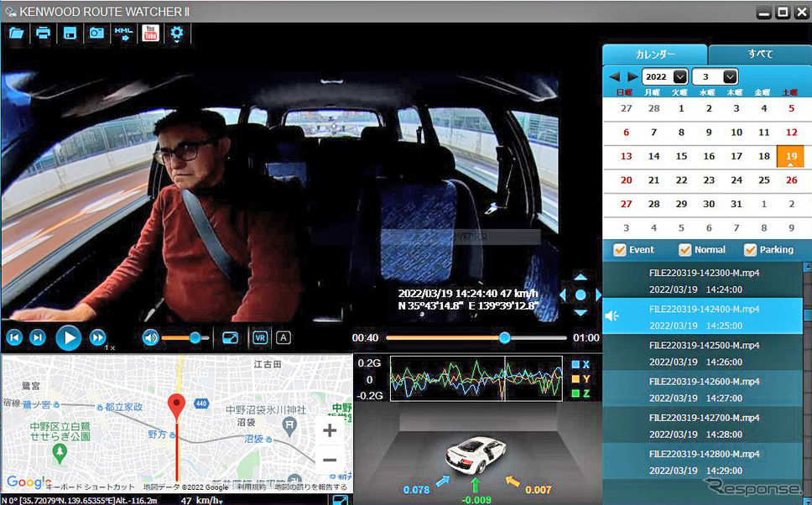Expand the map with bottom corner icon
812x505 pixels.
(341, 500)
